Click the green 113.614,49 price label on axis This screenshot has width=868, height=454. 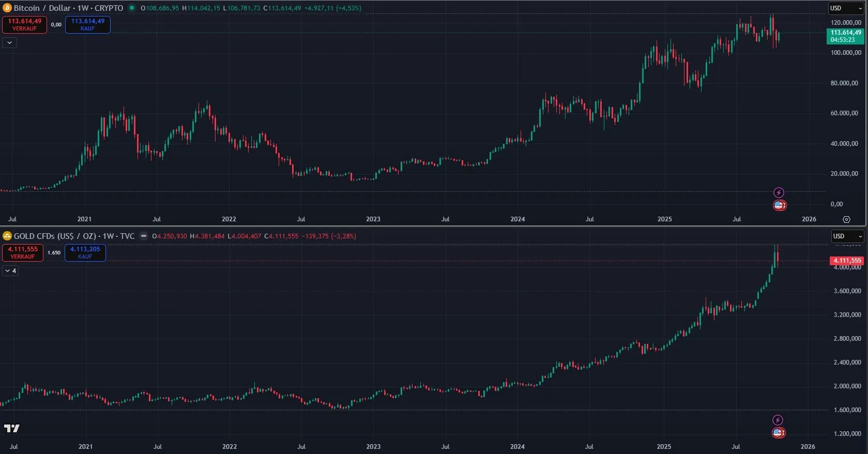[x=845, y=36]
